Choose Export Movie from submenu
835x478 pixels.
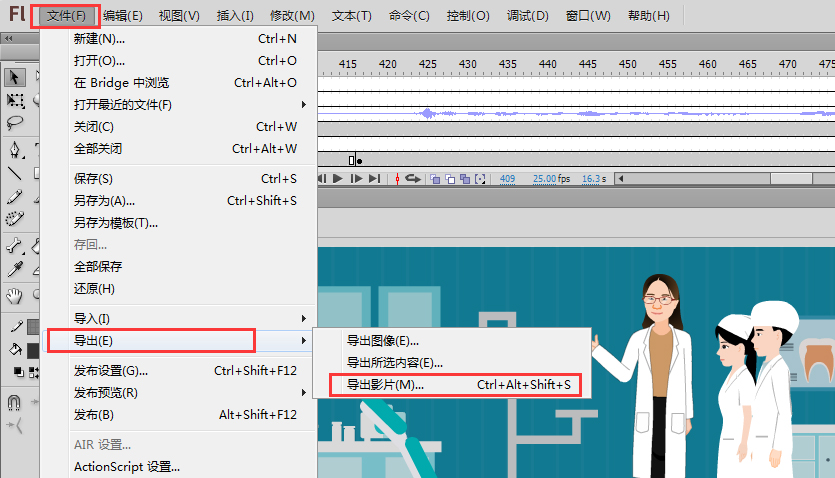tap(457, 384)
